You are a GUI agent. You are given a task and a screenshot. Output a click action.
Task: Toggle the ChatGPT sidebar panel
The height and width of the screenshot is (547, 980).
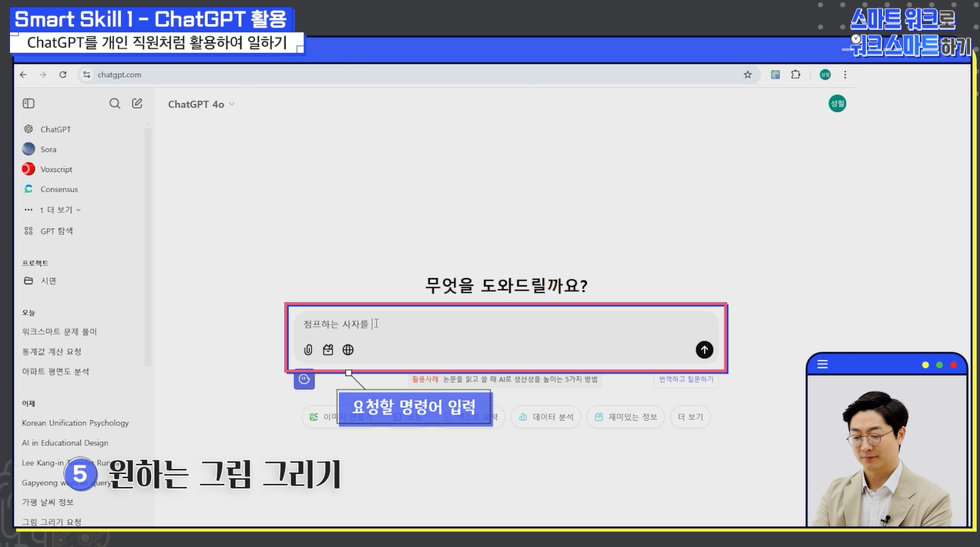tap(29, 103)
